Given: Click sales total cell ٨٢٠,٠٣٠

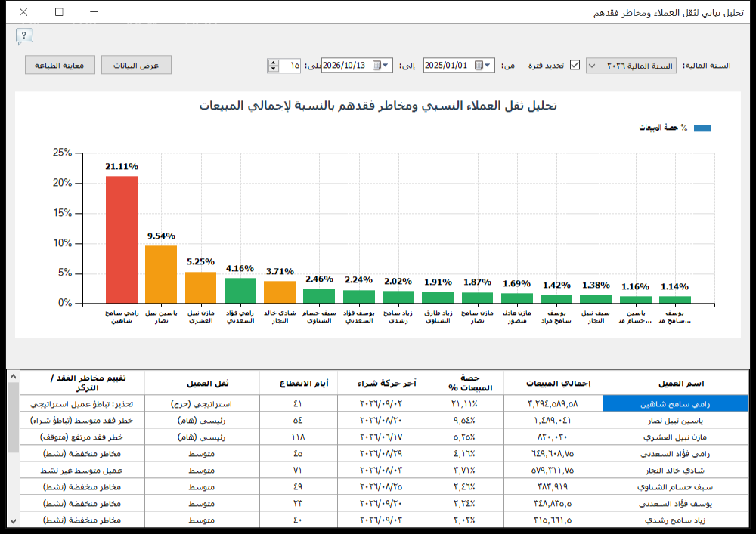Looking at the screenshot, I should point(553,437).
